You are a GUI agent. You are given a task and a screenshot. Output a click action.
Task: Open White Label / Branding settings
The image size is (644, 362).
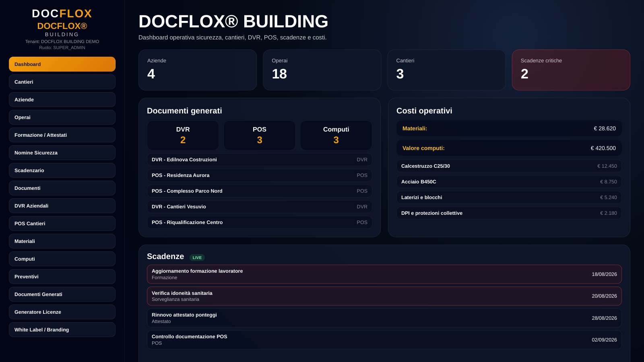pyautogui.click(x=62, y=330)
